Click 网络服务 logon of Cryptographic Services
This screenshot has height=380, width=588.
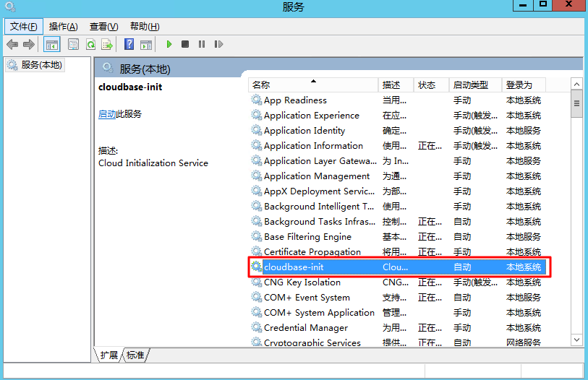[x=524, y=342]
